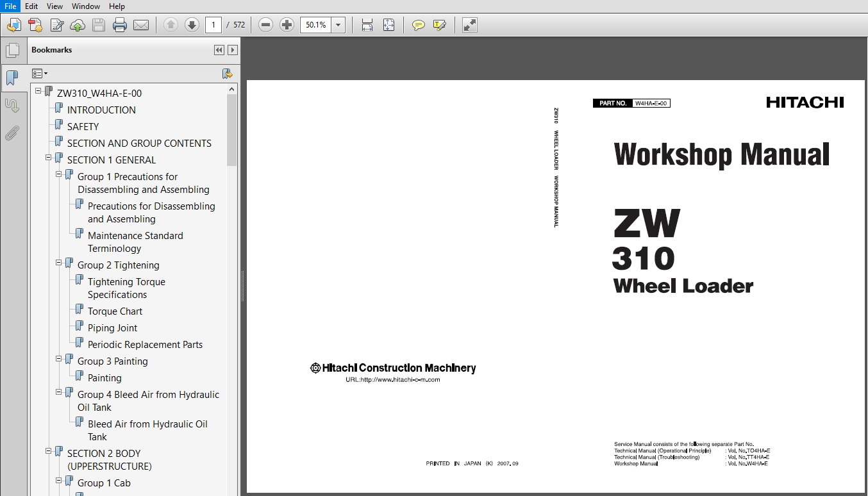Collapse Group 1 Precautions for Disassembling
868x496 pixels.
pyautogui.click(x=59, y=174)
